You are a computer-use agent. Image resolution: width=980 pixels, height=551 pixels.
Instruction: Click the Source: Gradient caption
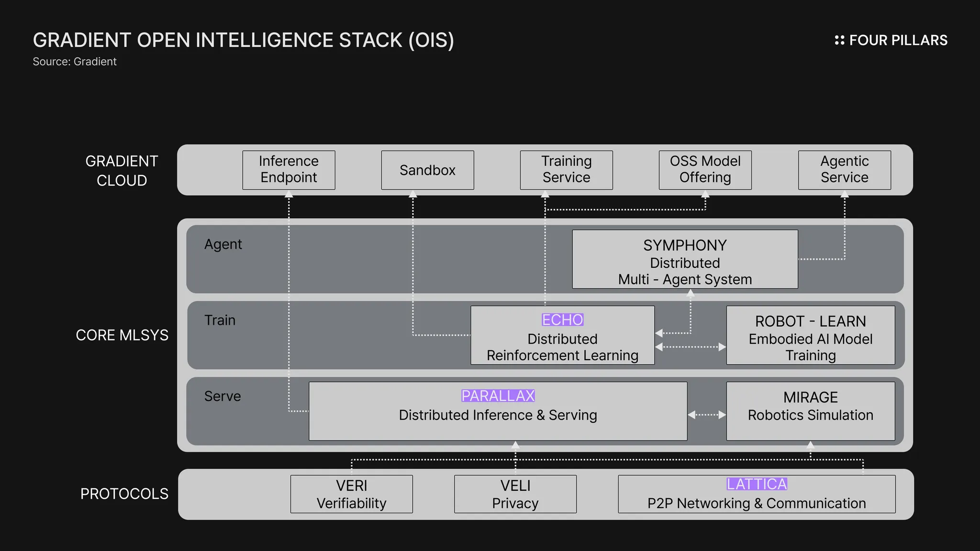tap(75, 62)
